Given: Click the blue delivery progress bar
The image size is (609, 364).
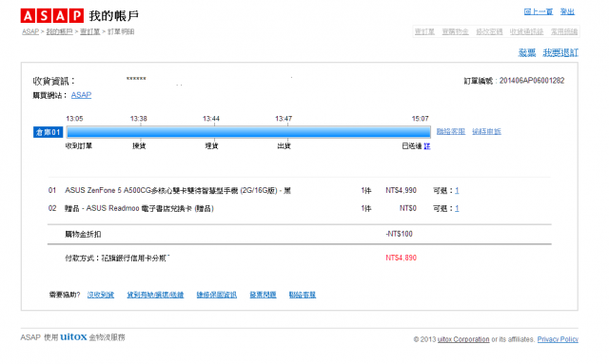Looking at the screenshot, I should coord(248,132).
